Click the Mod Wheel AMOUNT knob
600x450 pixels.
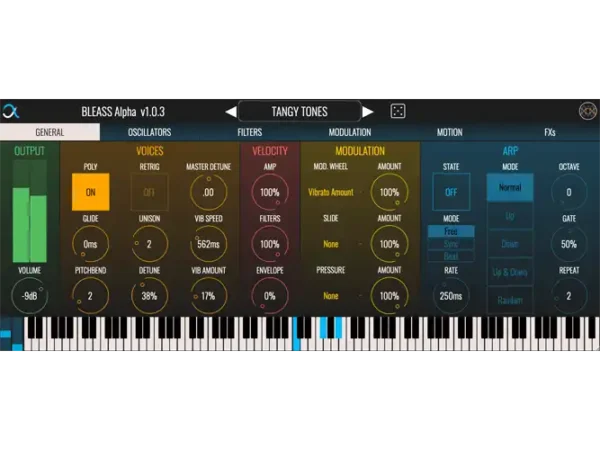tap(389, 192)
